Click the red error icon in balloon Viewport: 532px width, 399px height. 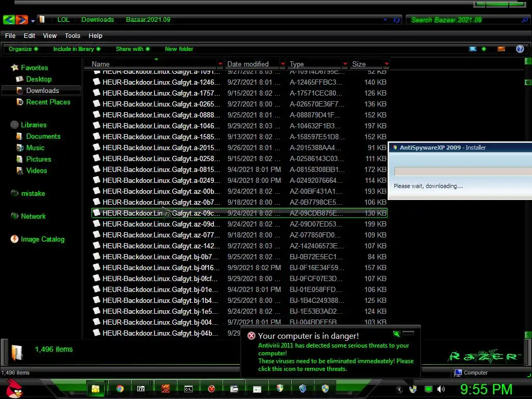click(251, 336)
